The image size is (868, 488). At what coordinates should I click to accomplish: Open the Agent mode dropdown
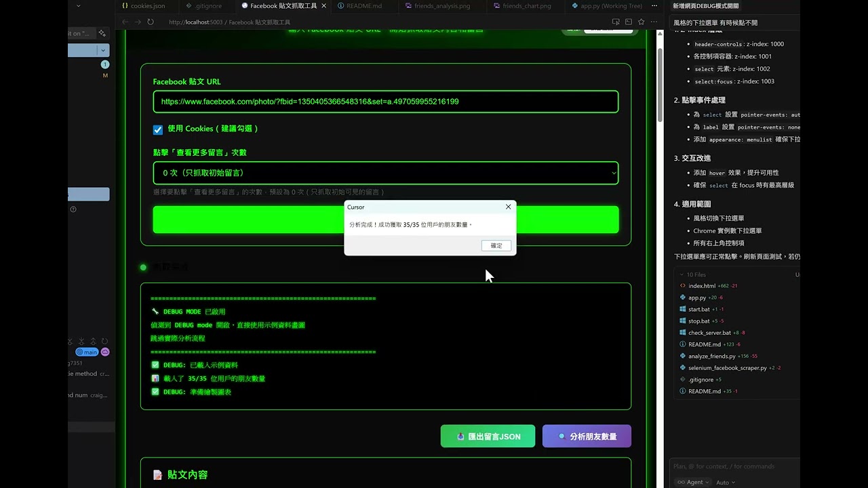pos(692,483)
